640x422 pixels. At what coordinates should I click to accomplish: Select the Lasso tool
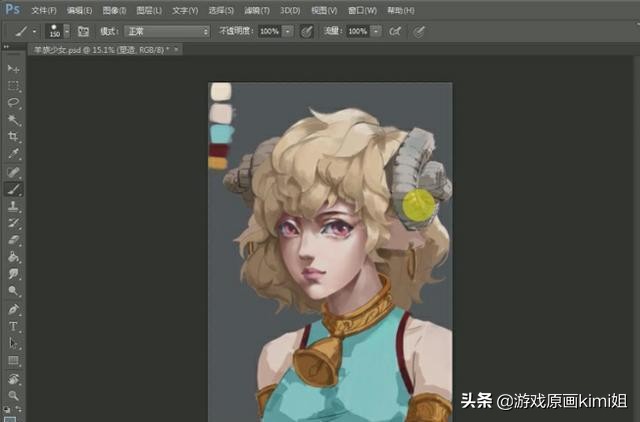pyautogui.click(x=13, y=102)
